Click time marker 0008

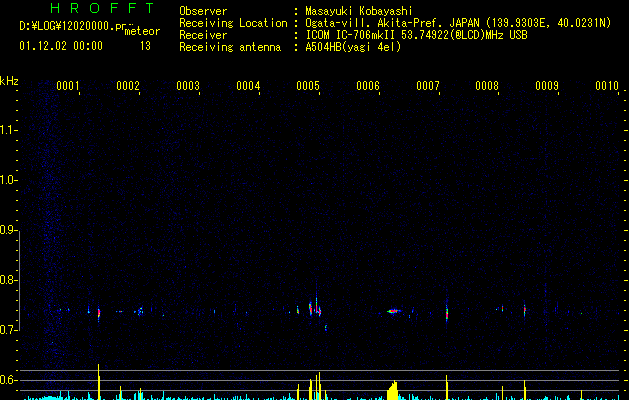pos(487,86)
